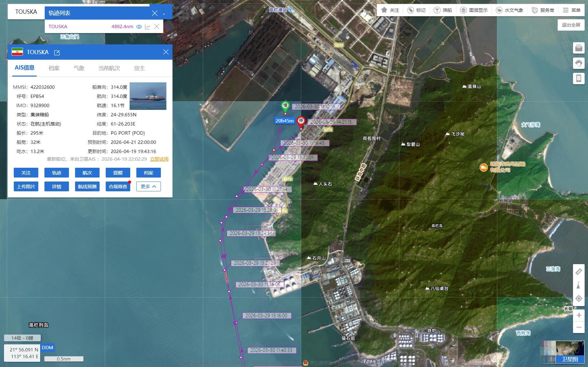Select the 卫星图 map type thumbnail
The width and height of the screenshot is (588, 367).
pos(570,352)
